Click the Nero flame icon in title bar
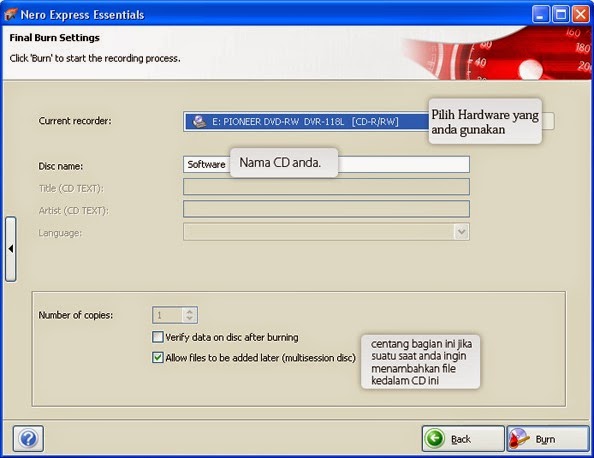594x458 pixels. tap(10, 14)
